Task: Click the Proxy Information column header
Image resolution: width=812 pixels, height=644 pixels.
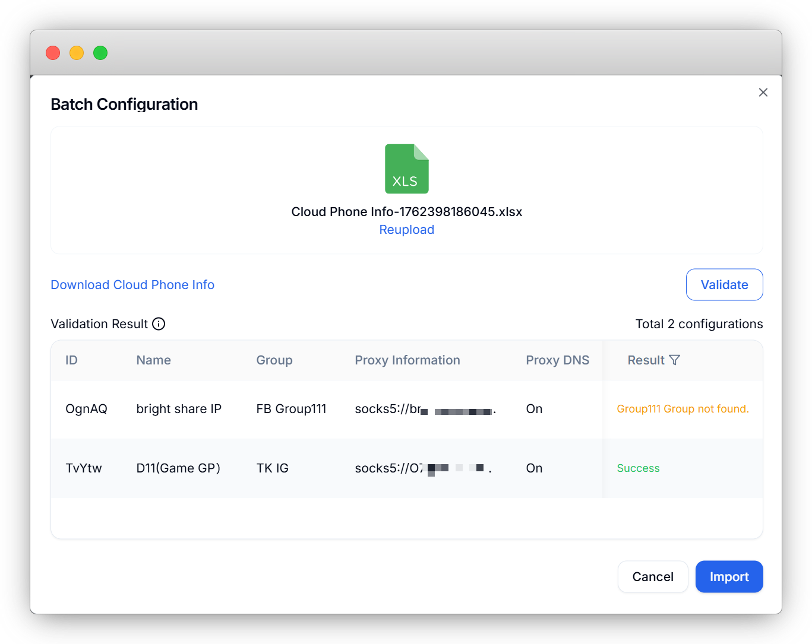Action: tap(407, 360)
